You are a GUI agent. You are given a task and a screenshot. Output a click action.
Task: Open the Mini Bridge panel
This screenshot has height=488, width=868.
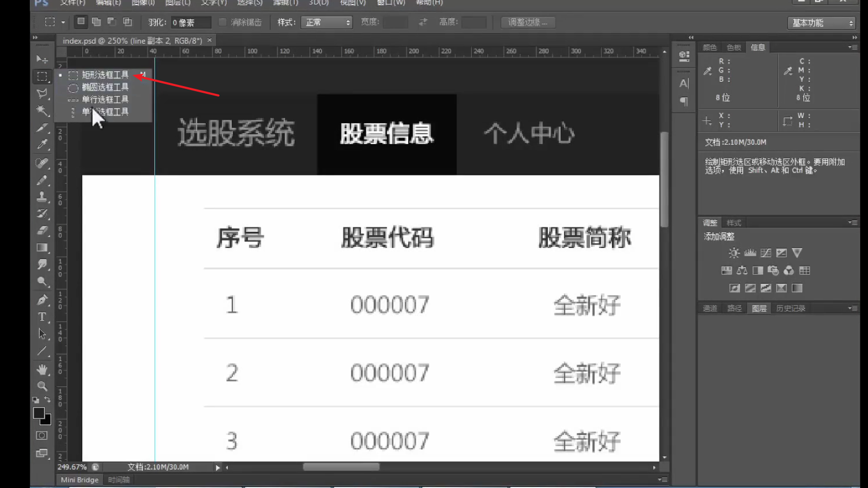click(79, 480)
